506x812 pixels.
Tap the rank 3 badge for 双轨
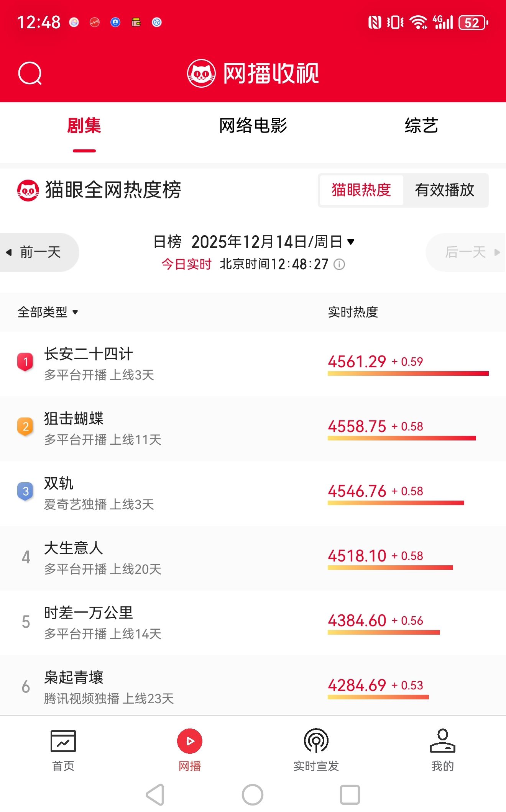click(x=26, y=491)
